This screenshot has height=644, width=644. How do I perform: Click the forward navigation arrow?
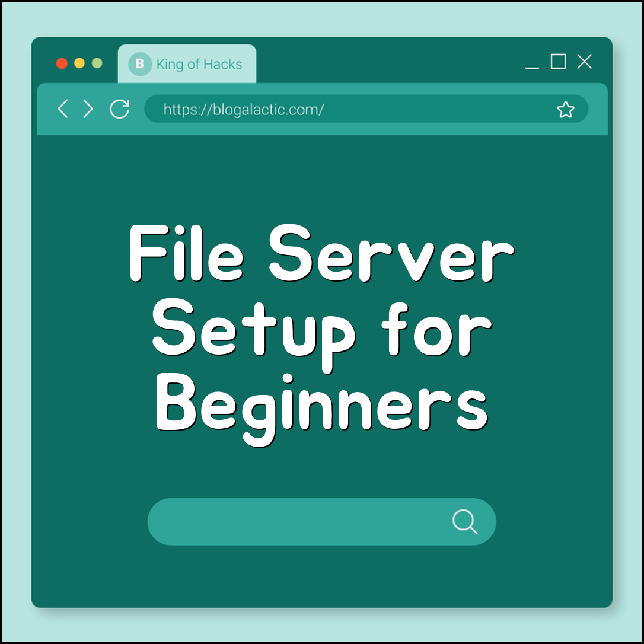(88, 109)
